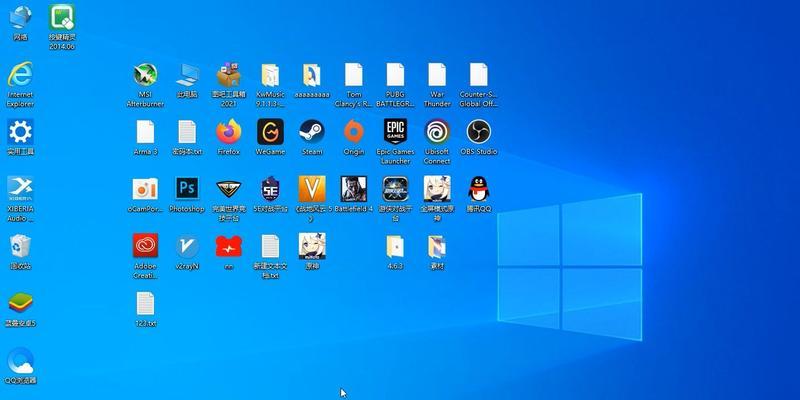Open the 4.6.3 folder
This screenshot has width=800, height=400.
(x=395, y=246)
